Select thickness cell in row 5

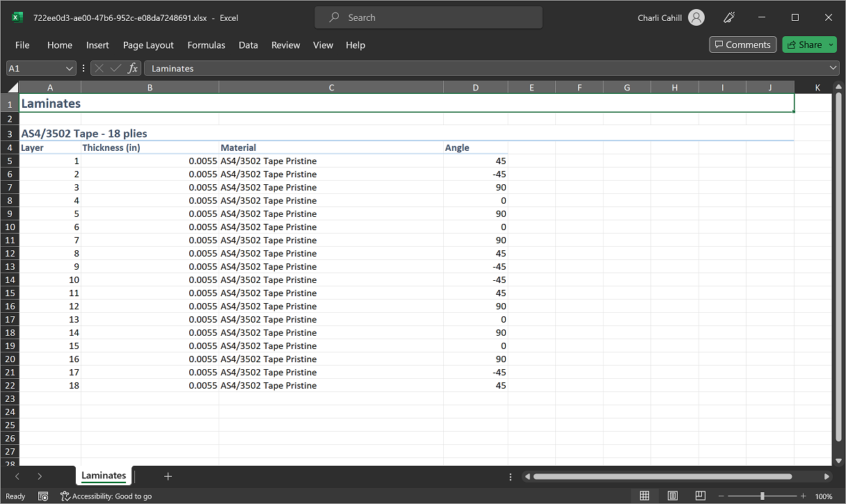pyautogui.click(x=150, y=161)
